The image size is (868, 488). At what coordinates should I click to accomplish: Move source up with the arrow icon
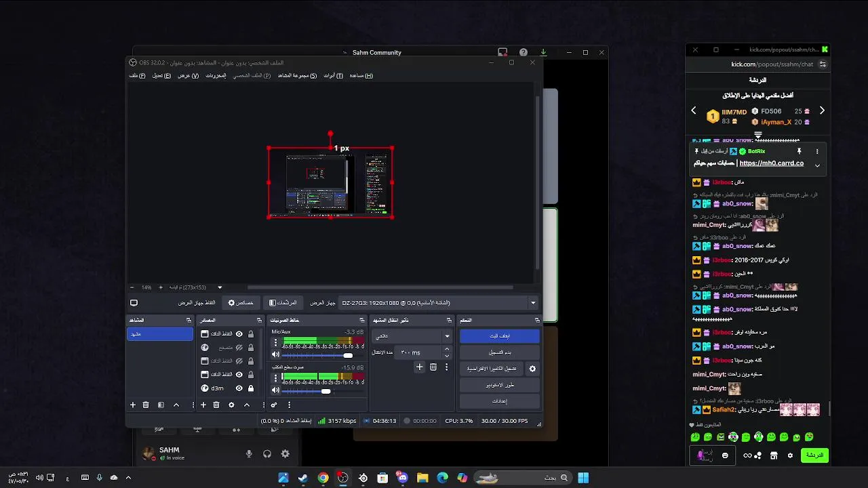(247, 405)
